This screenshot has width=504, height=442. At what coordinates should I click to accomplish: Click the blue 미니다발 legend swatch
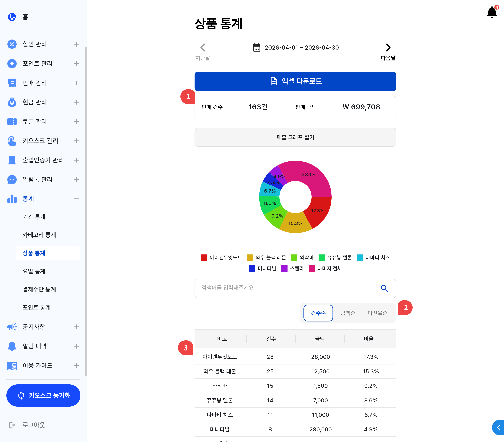252,268
